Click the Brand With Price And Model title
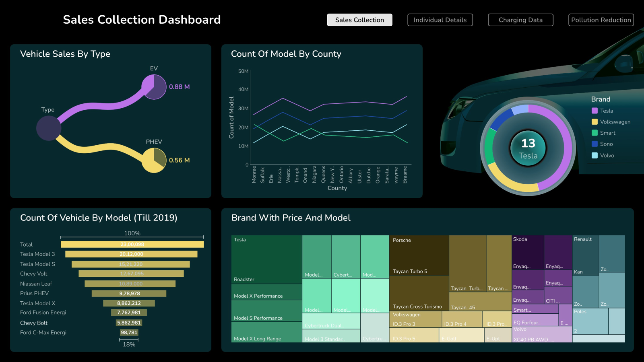Image resolution: width=644 pixels, height=362 pixels. pos(291,218)
